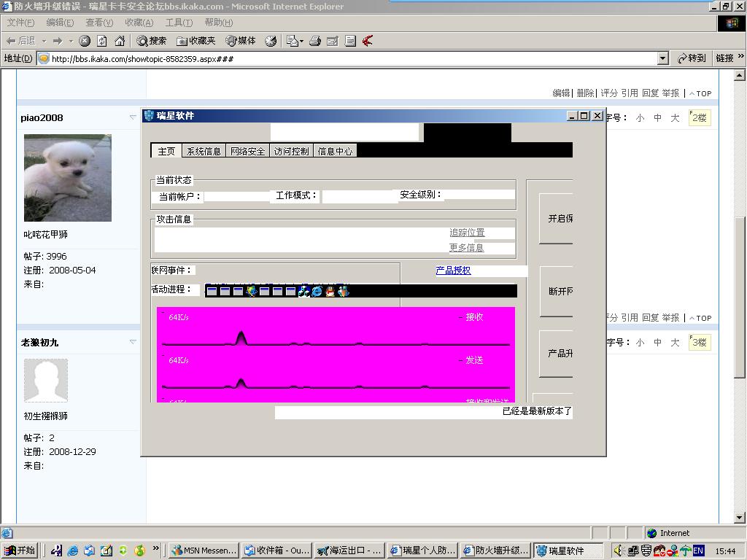Open the 文件(F) menu
The height and width of the screenshot is (560, 747).
(20, 23)
